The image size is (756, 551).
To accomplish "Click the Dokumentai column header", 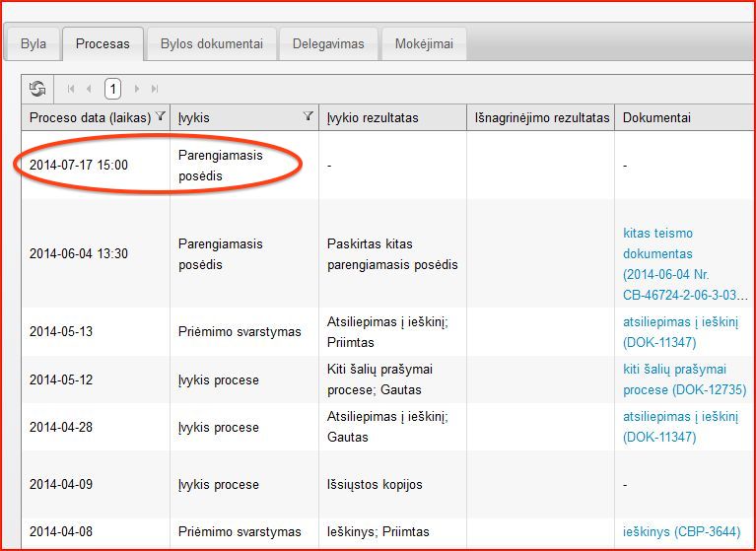I will pos(656,117).
